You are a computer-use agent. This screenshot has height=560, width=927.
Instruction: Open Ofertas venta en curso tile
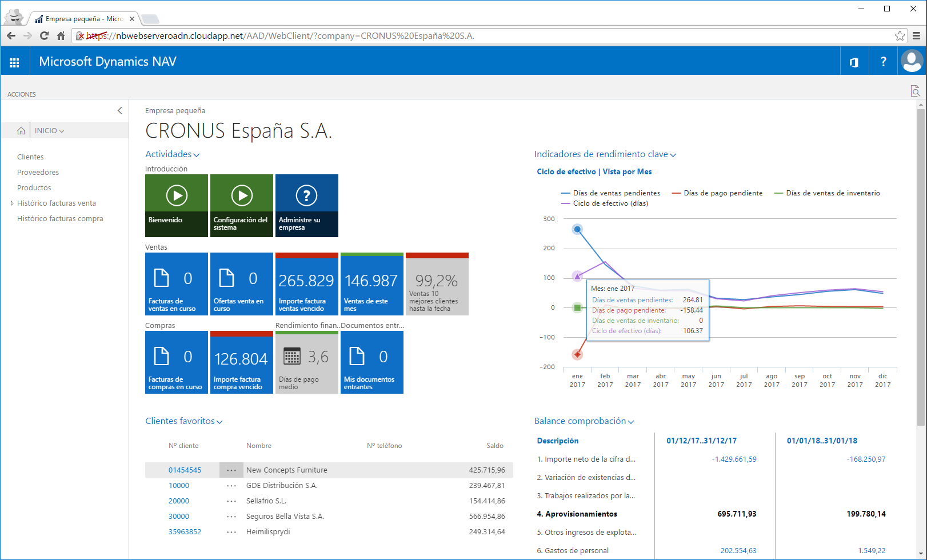pos(242,284)
